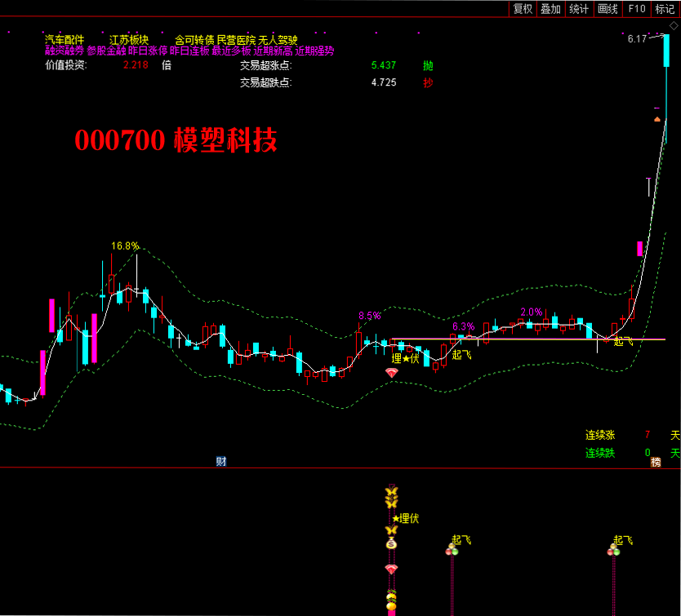Click the 财 finance marker icon

(220, 461)
